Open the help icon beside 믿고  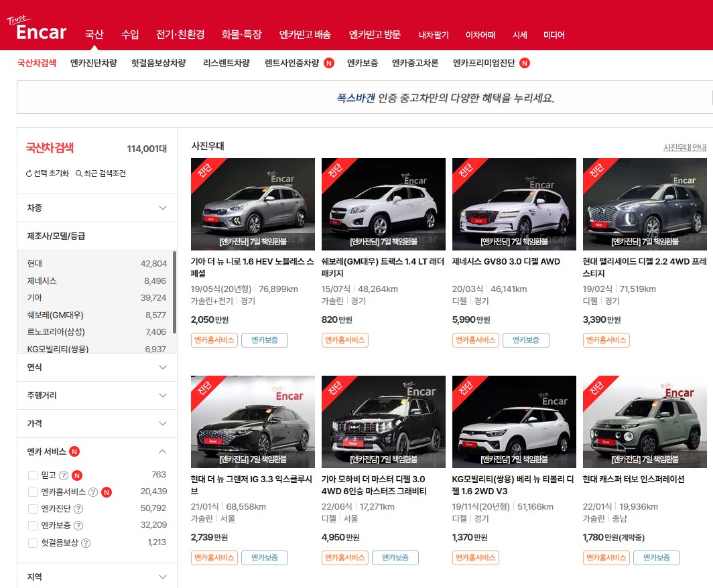click(x=64, y=475)
